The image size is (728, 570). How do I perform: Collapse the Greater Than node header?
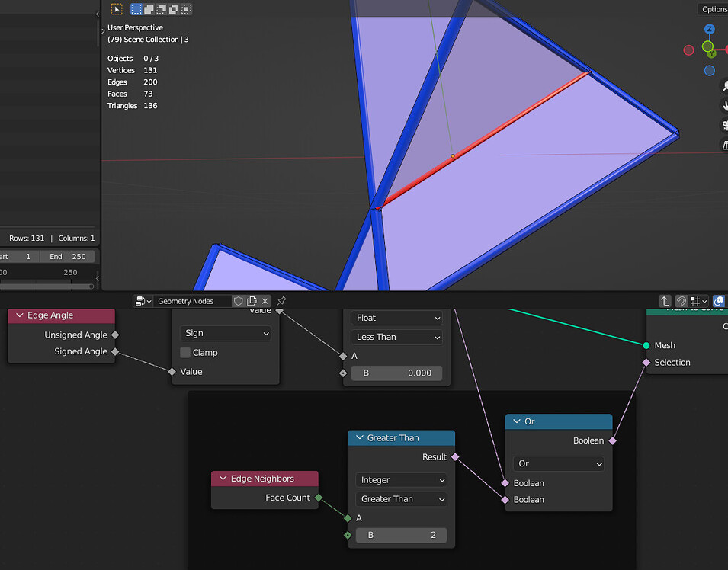359,437
